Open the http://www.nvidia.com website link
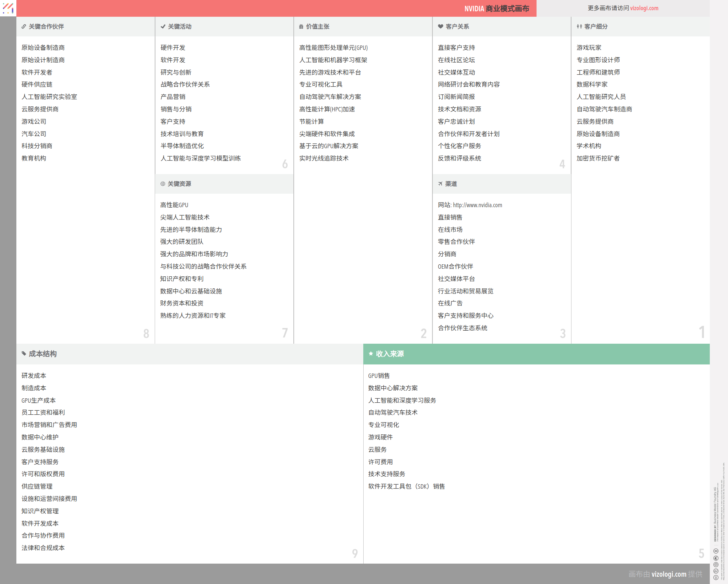Image resolution: width=728 pixels, height=584 pixels. click(477, 205)
